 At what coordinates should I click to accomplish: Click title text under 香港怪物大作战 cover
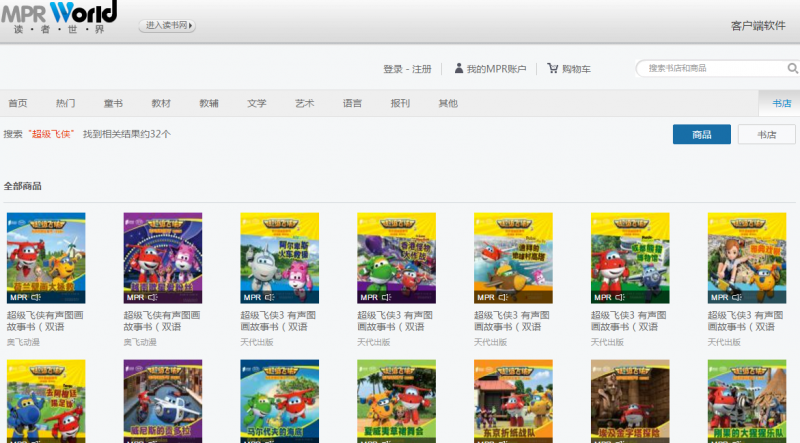(x=395, y=321)
